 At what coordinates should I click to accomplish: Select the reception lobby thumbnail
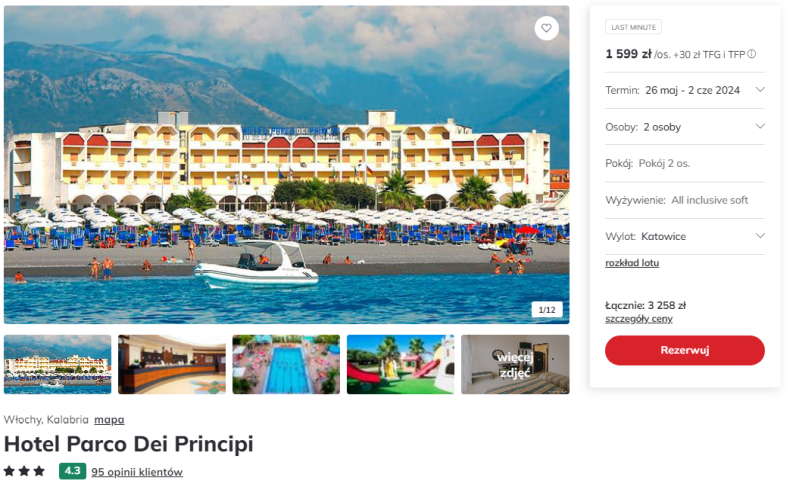(x=172, y=364)
